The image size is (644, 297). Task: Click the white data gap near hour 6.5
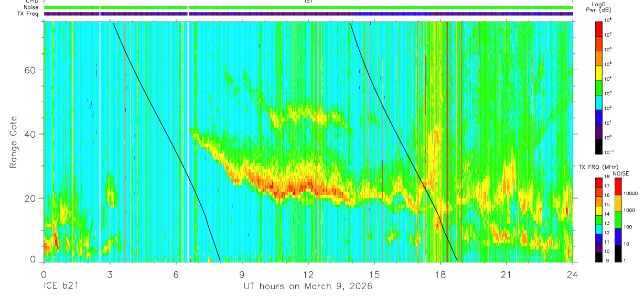(188, 141)
